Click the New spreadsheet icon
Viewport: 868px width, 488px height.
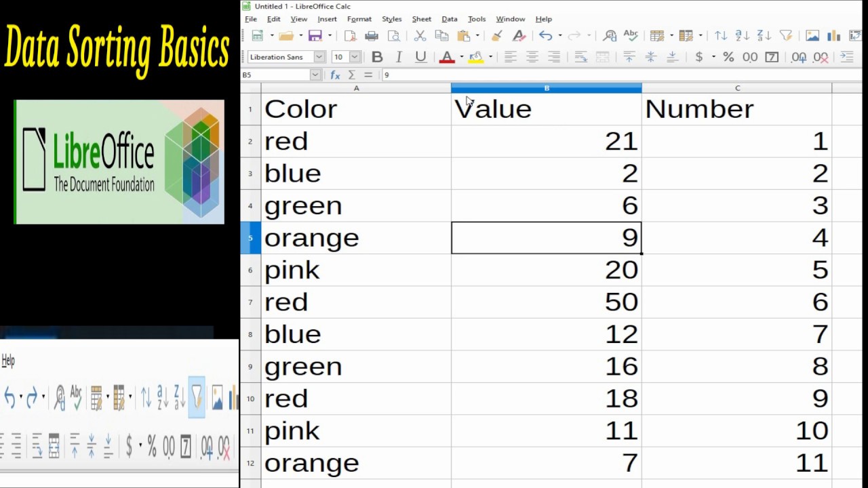pyautogui.click(x=258, y=36)
